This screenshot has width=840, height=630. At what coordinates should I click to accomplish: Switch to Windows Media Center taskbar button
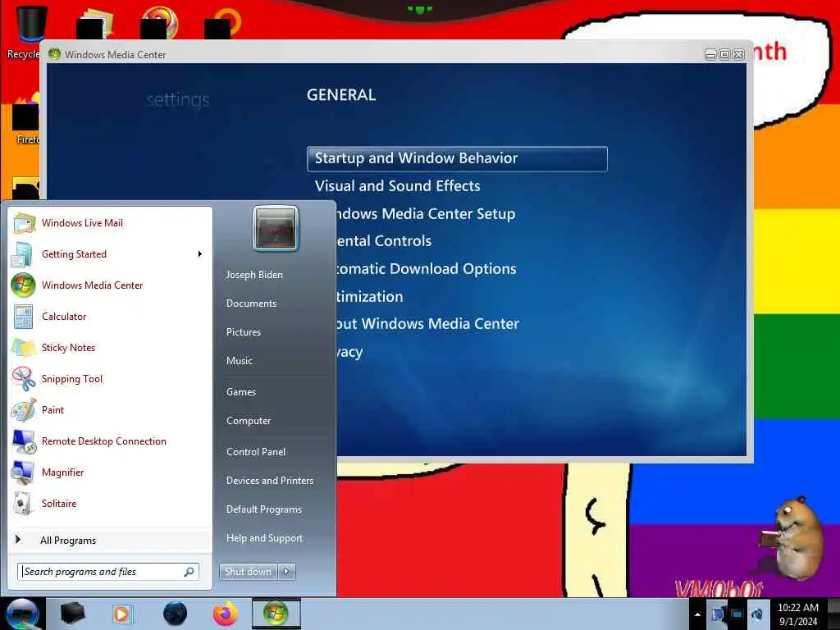276,614
